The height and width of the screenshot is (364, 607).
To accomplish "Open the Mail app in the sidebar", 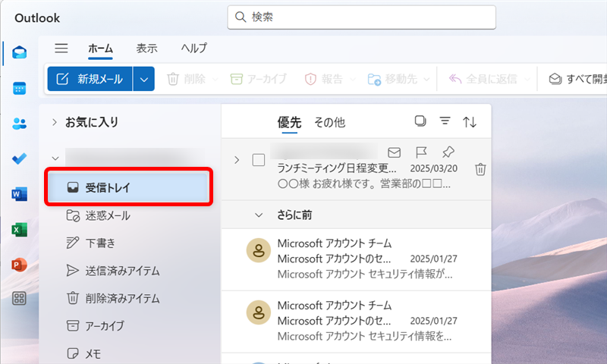I will [19, 52].
